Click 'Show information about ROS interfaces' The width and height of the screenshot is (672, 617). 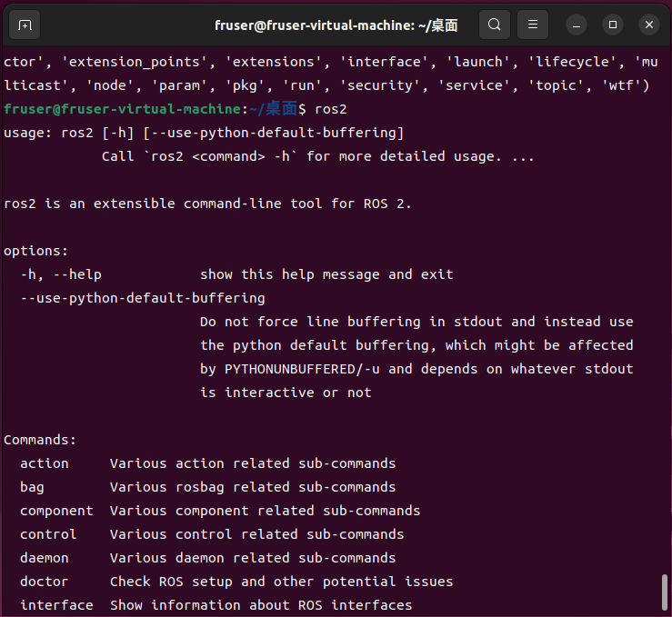(261, 605)
